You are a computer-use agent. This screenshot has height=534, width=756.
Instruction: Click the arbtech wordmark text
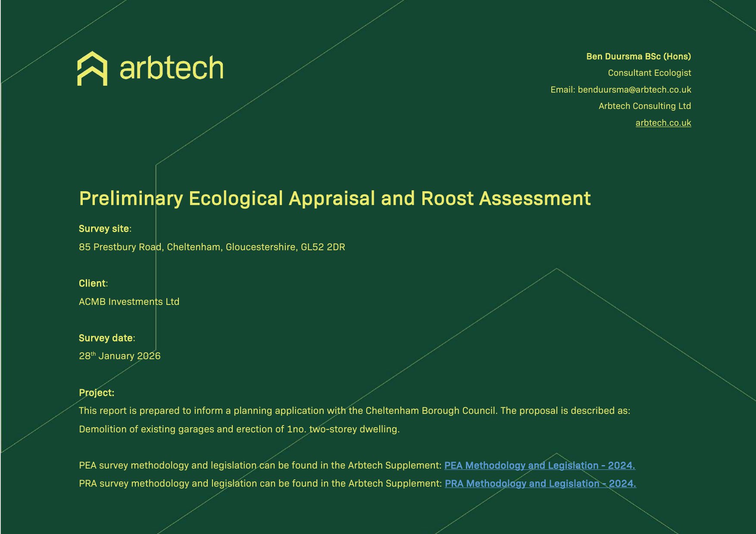171,68
